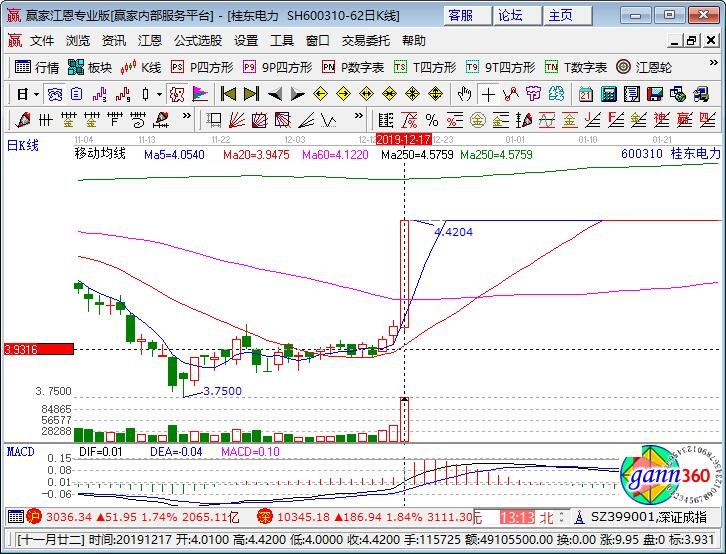726x554 pixels.
Task: Open the P四方形 tool
Action: (202, 68)
